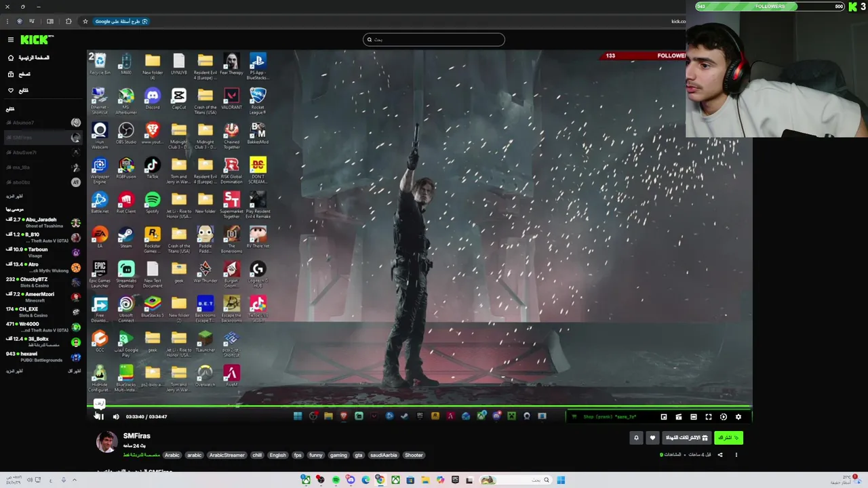
Task: Open Wr4000 channel in sidebar
Action: pos(43,327)
